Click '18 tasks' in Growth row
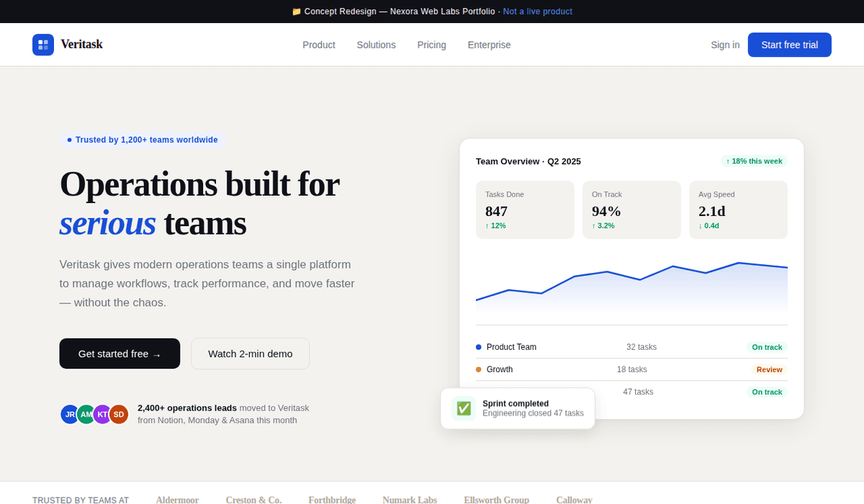Screen dimensions: 864x504 pyautogui.click(x=632, y=369)
